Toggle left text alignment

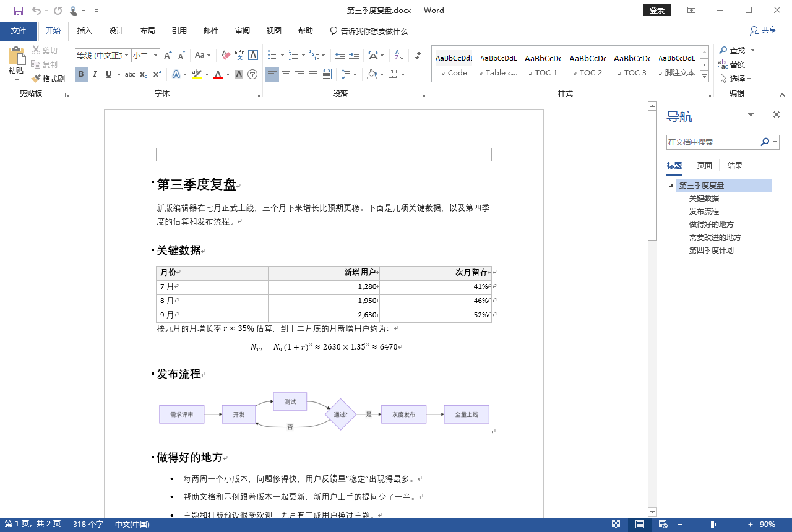point(272,74)
